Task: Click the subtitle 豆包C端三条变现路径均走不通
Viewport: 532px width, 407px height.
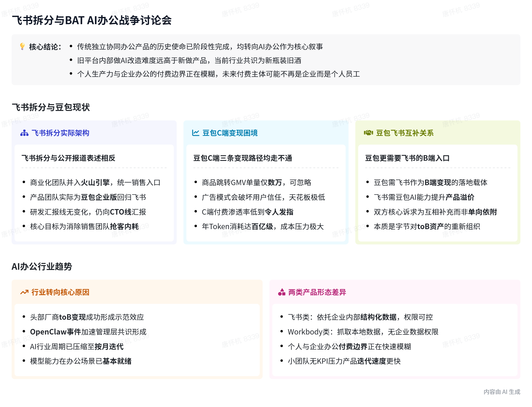Action: point(243,158)
